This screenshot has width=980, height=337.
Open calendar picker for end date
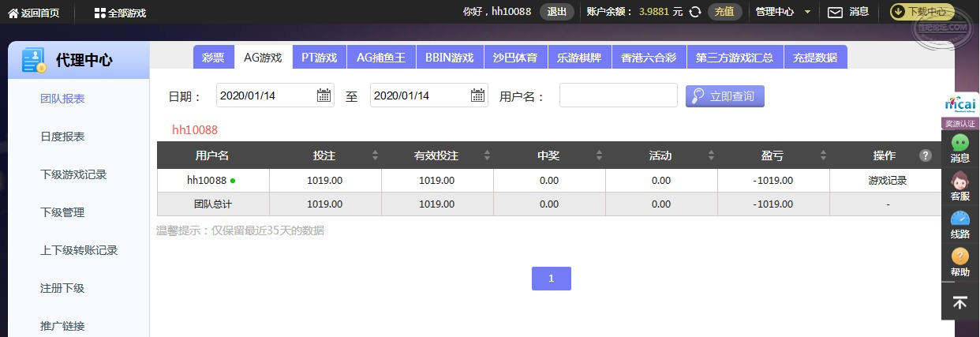coord(478,95)
